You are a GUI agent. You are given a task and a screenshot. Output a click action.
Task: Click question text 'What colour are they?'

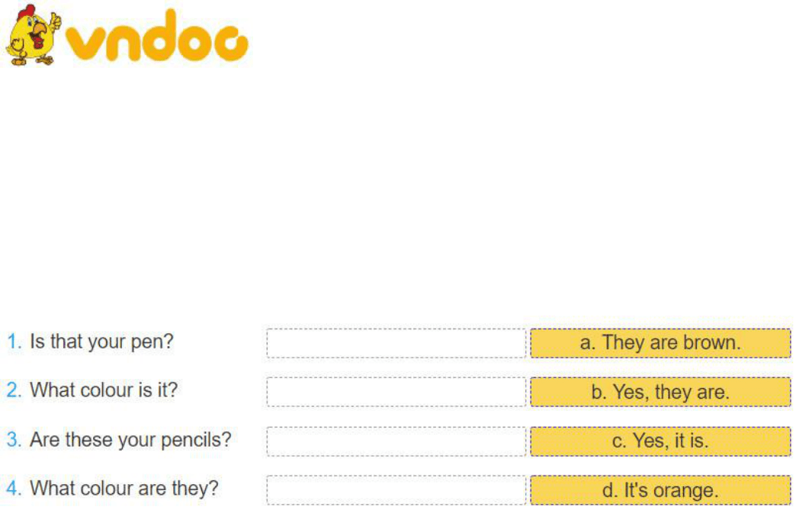[124, 488]
